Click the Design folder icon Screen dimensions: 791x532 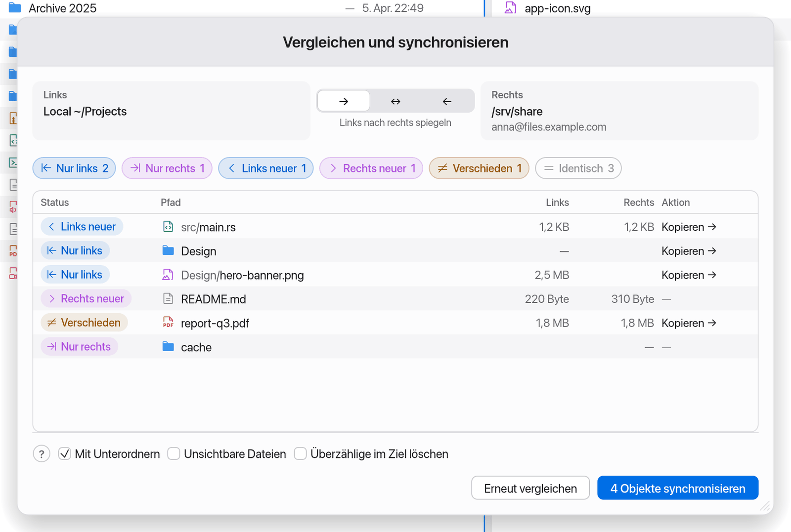pos(168,250)
